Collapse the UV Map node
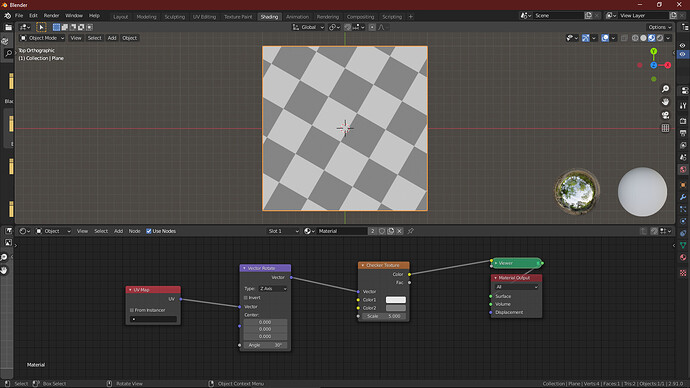The height and width of the screenshot is (388, 690). click(130, 290)
